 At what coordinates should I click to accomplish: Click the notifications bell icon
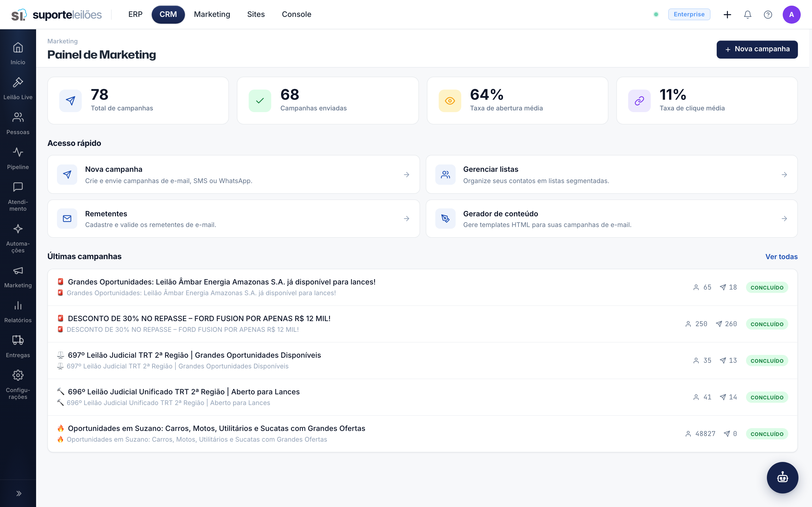tap(748, 14)
